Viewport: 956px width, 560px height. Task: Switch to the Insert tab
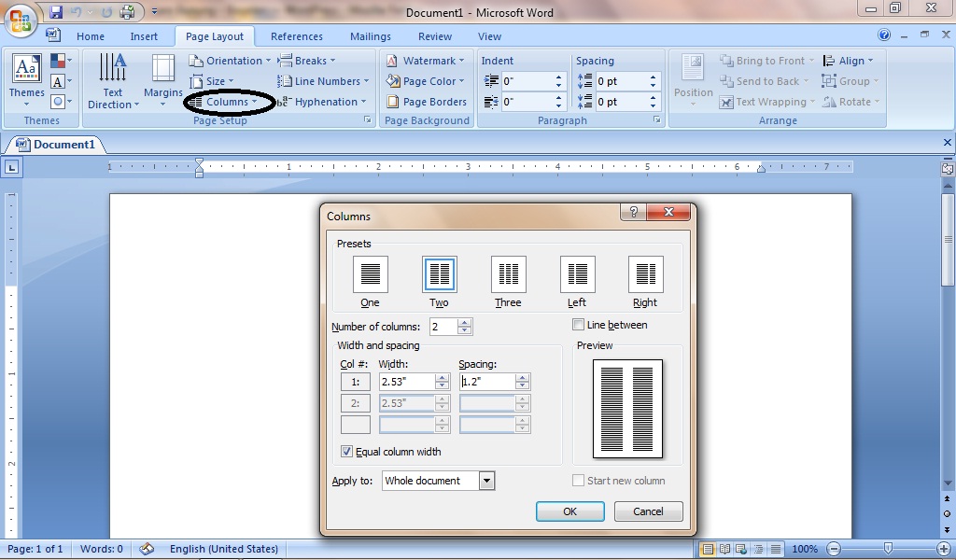(144, 36)
